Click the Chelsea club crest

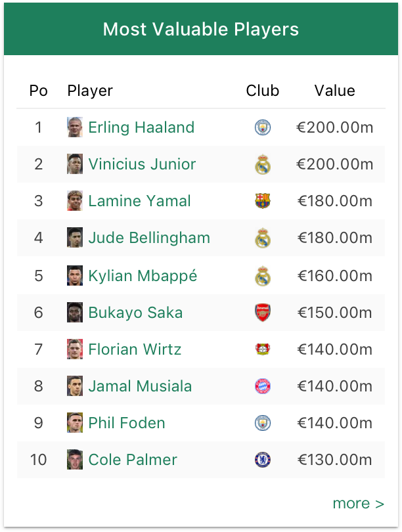263,460
